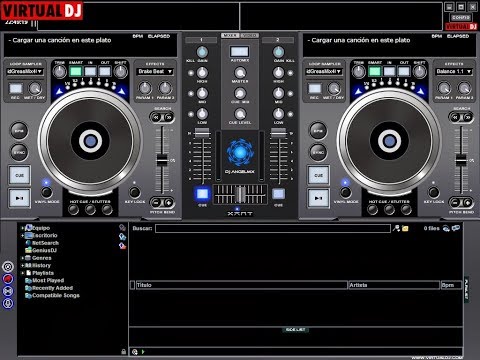This screenshot has width=480, height=360.
Task: Toggle the left deck Key Lock button
Action: (x=134, y=192)
